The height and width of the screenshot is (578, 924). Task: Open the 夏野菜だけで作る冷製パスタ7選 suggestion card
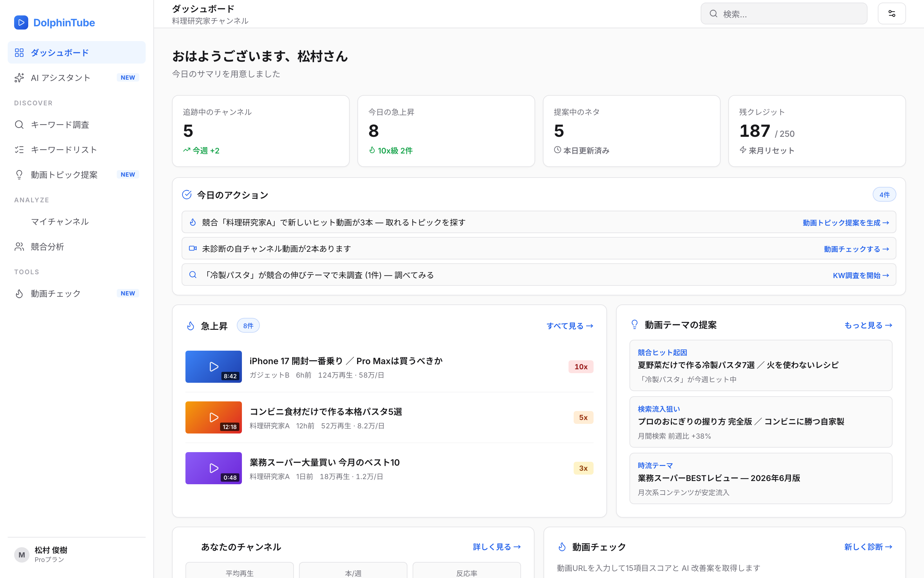pos(761,365)
